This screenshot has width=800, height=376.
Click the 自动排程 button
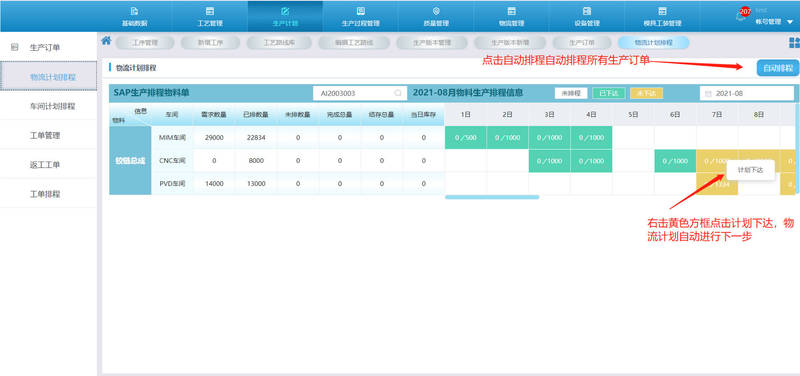click(x=778, y=68)
